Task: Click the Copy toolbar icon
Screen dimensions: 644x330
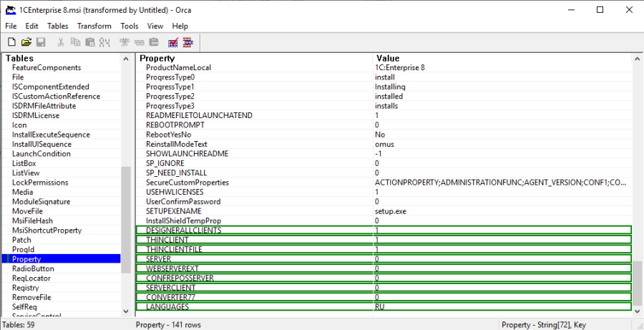Action: pos(75,42)
